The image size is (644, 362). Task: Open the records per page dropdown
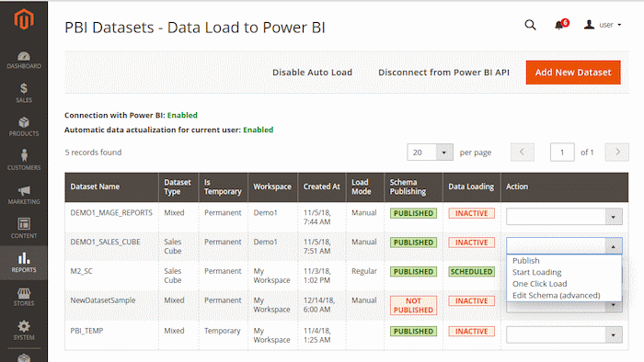tap(430, 153)
